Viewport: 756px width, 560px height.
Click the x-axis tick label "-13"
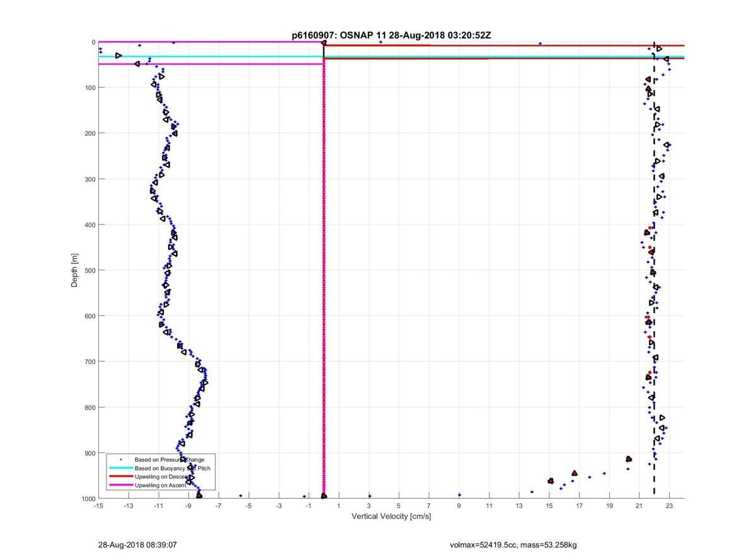(x=129, y=506)
